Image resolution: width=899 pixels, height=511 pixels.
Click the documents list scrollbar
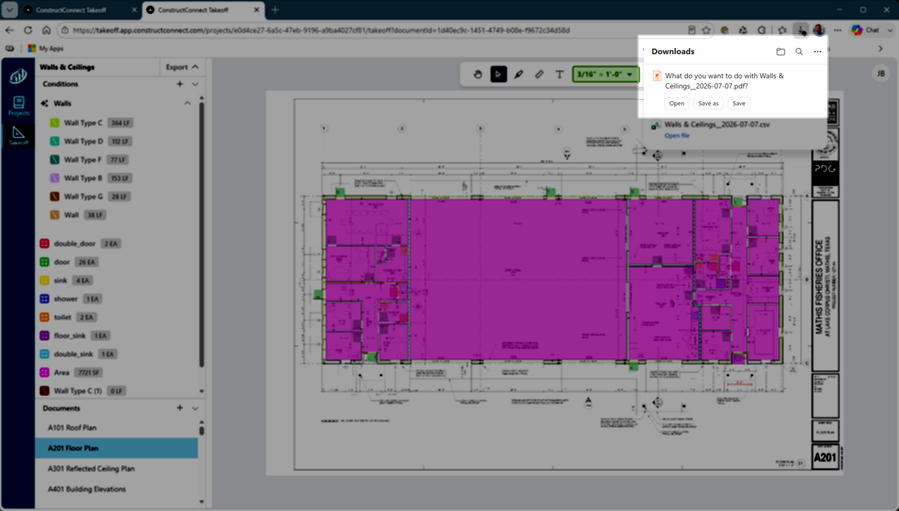click(201, 429)
